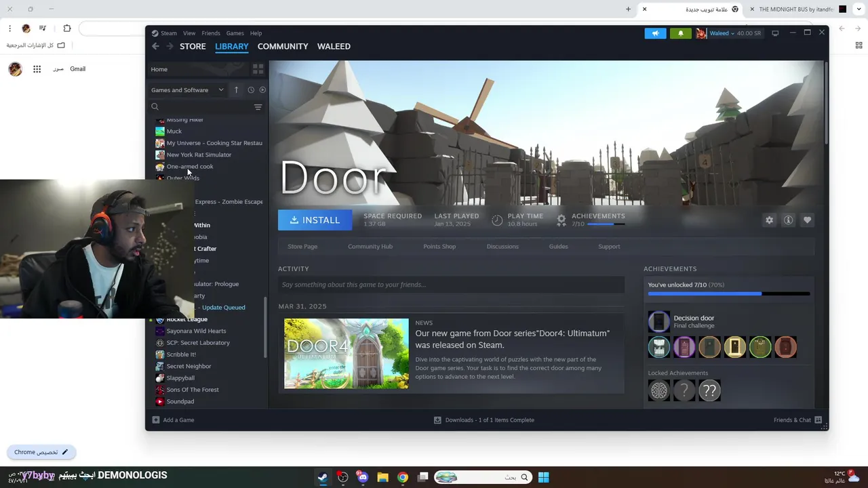The height and width of the screenshot is (488, 868).
Task: Open Gmail link in Chrome new tab
Action: (77, 69)
